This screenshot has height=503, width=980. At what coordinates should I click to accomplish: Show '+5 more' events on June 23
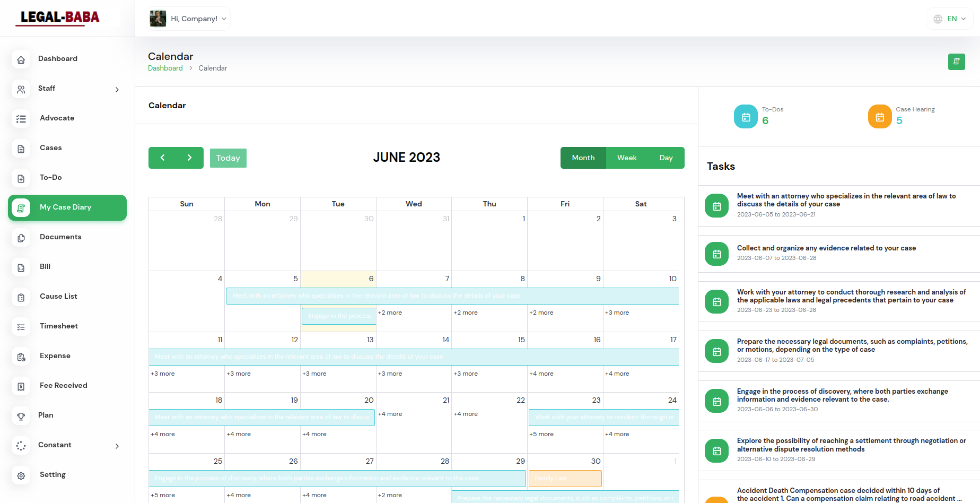(x=541, y=434)
